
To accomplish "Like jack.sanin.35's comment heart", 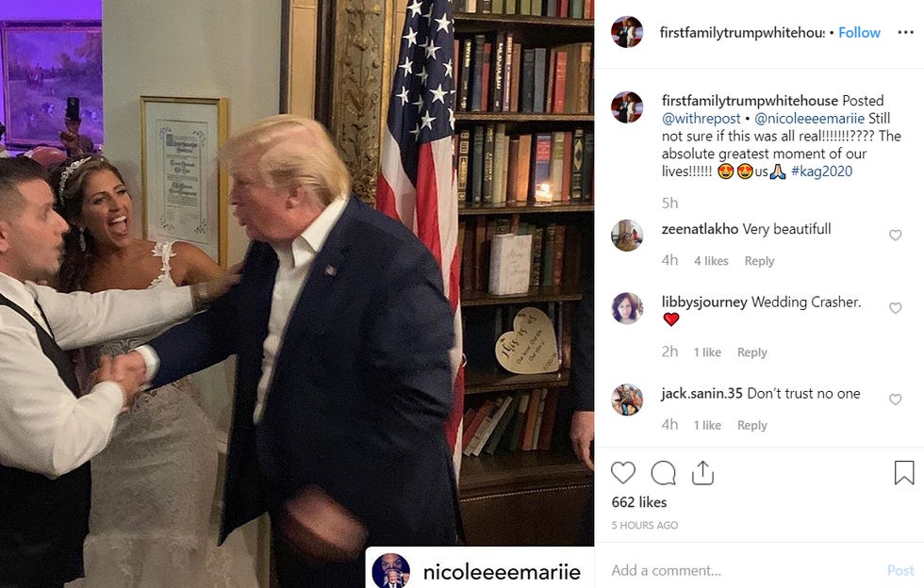I will coord(895,400).
